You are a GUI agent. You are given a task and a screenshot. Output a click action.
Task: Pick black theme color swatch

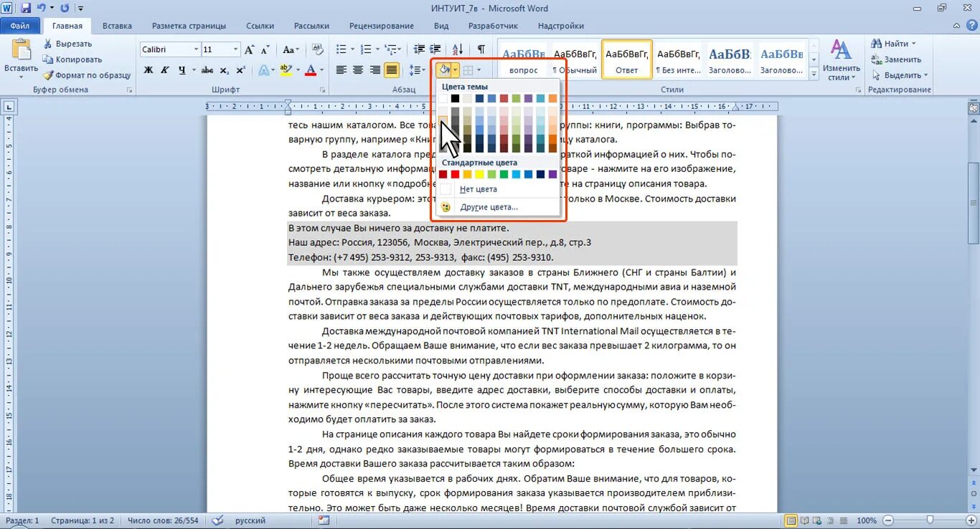455,98
